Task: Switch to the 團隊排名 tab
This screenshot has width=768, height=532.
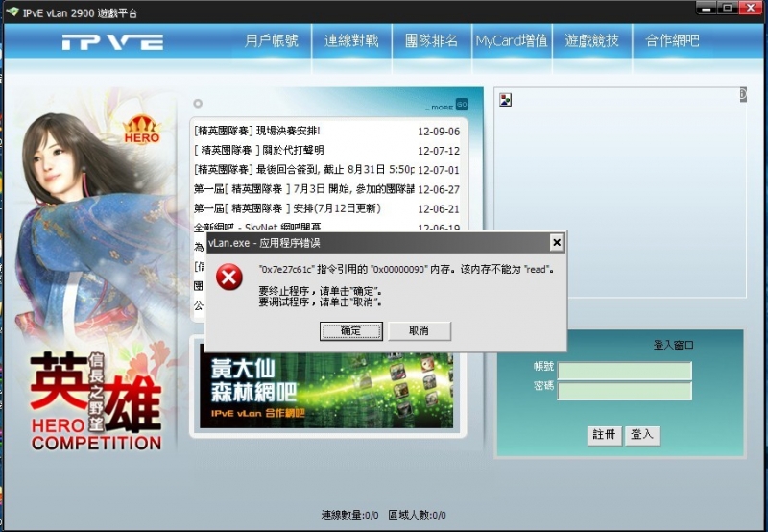Action: coord(431,40)
